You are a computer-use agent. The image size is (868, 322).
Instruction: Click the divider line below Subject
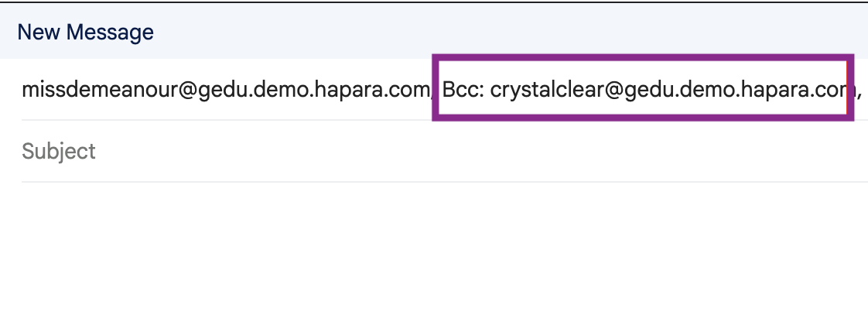(445, 182)
